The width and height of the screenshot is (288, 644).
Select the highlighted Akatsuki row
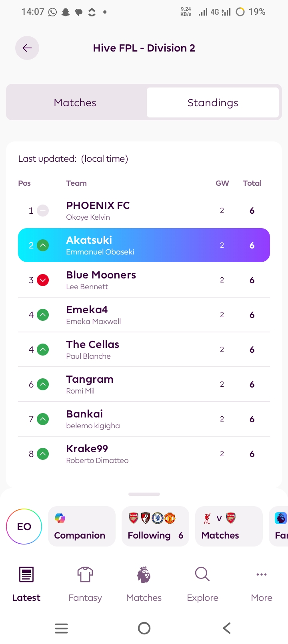pos(144,245)
